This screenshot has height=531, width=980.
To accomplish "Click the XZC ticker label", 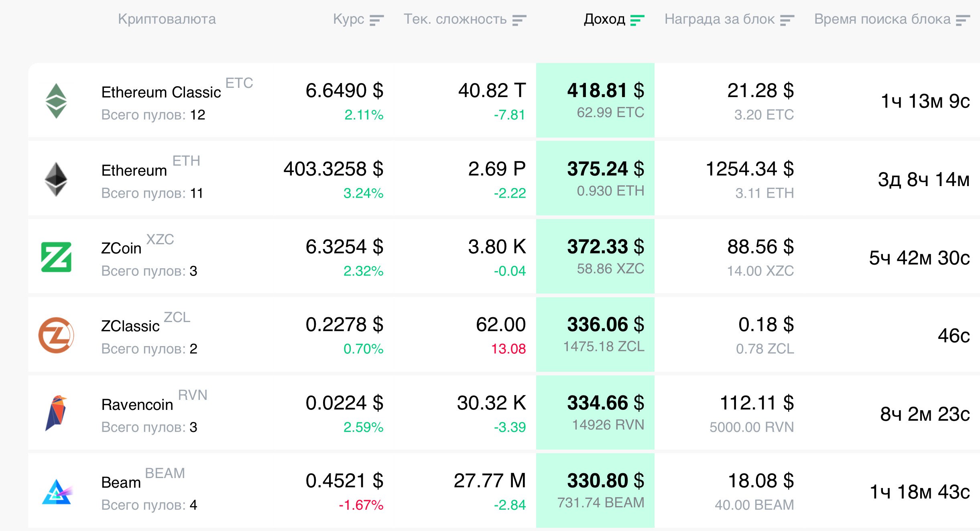I will 160,239.
